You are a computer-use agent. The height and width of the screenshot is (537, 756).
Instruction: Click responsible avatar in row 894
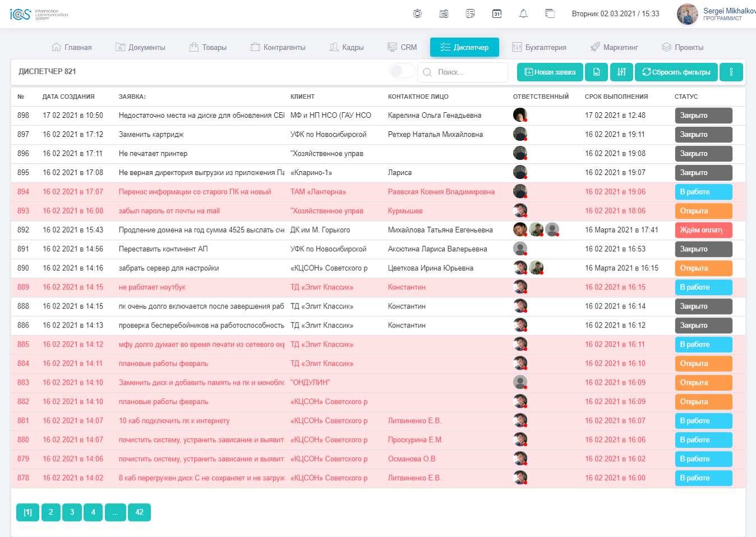pos(520,191)
